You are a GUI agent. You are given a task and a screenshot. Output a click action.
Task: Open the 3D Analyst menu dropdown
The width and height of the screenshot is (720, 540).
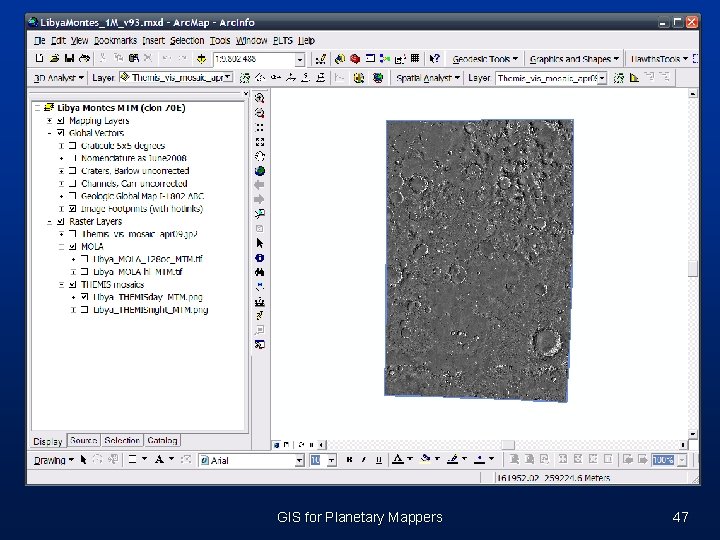click(59, 78)
